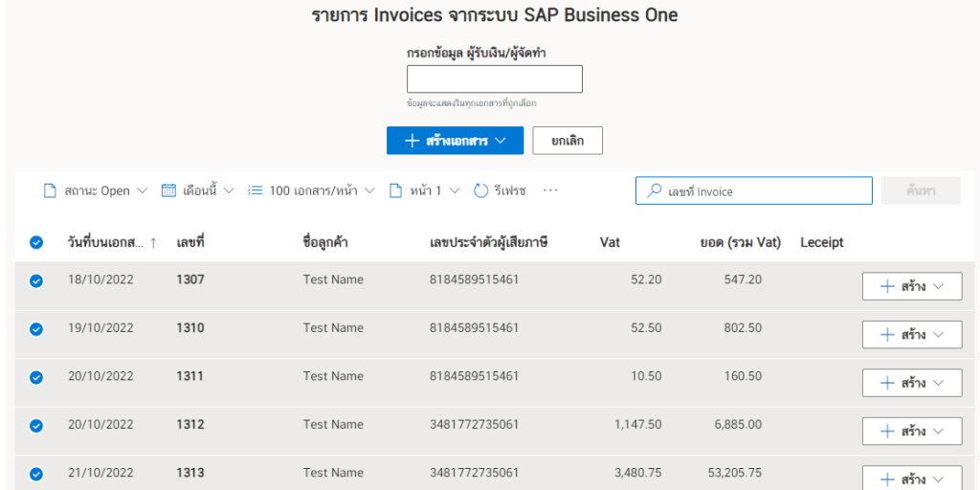Uncheck the checkbox for invoice 1312
The image size is (980, 490).
tap(36, 426)
